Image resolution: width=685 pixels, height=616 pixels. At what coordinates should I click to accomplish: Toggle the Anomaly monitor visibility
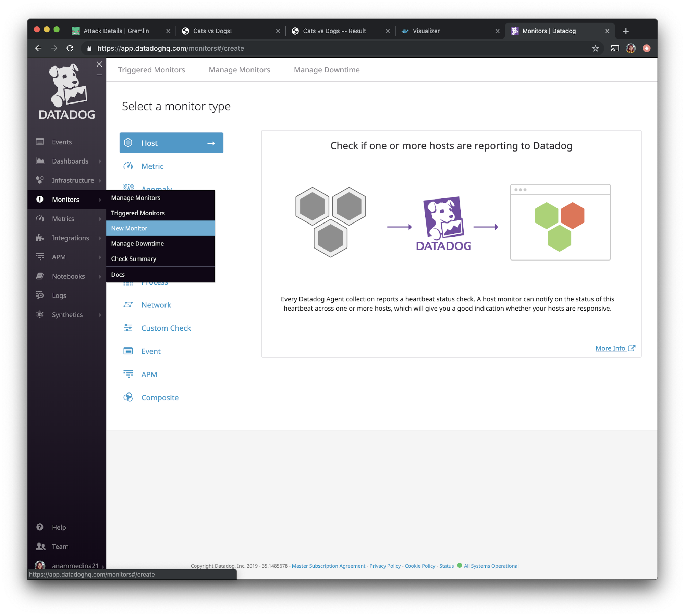[x=157, y=189]
